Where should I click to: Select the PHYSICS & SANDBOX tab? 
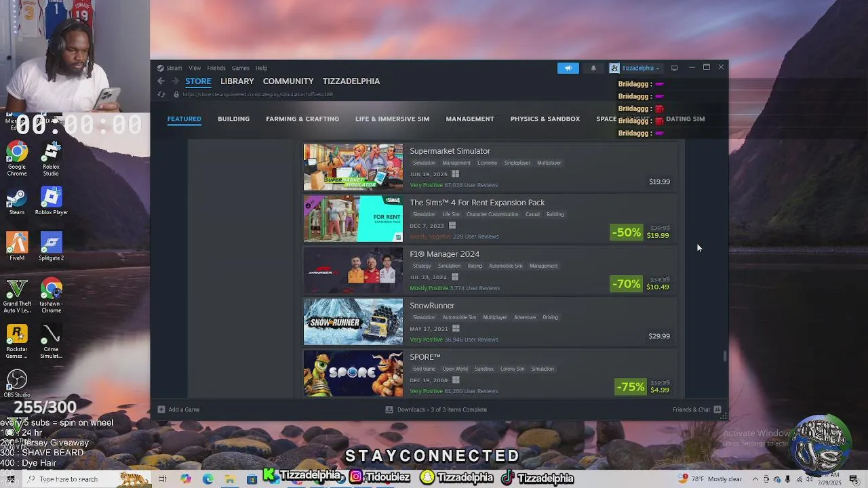coord(545,119)
